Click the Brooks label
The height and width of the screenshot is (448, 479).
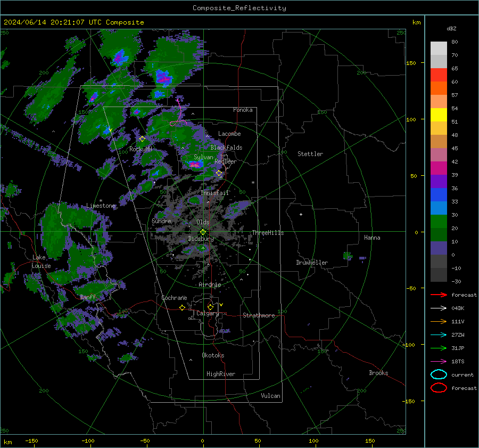378,373
